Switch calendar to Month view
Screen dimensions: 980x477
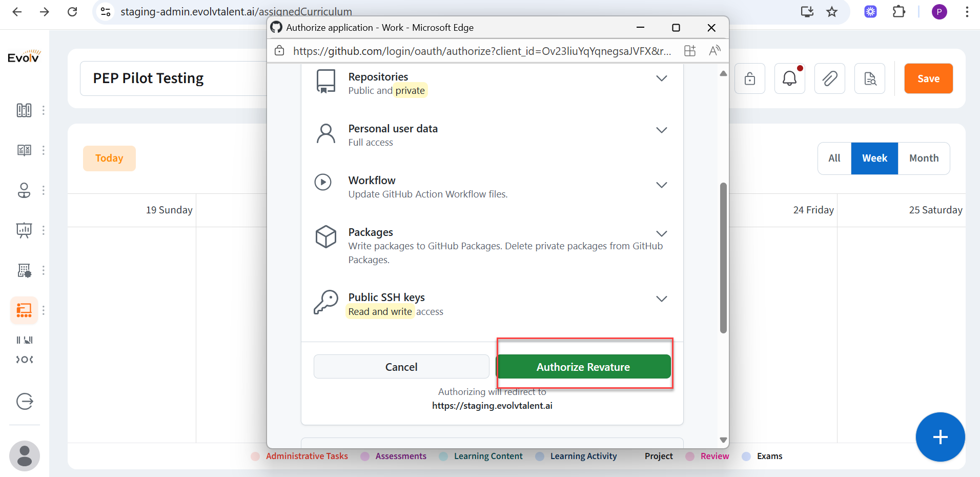click(x=924, y=158)
